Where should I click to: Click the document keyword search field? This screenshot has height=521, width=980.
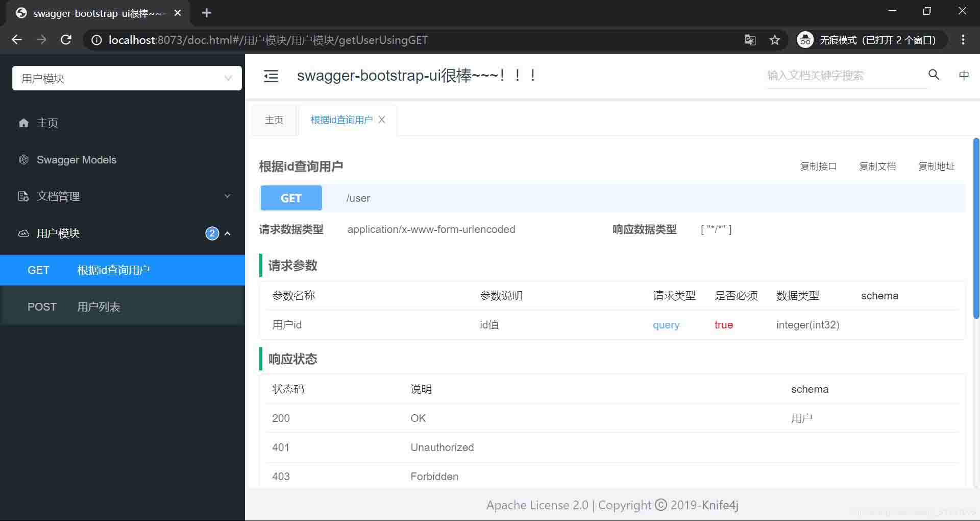click(846, 76)
